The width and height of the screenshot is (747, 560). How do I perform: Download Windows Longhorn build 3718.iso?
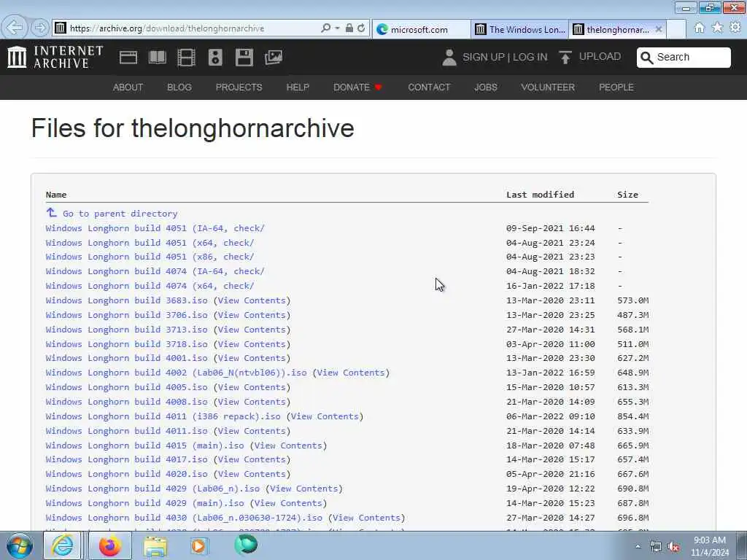point(126,344)
